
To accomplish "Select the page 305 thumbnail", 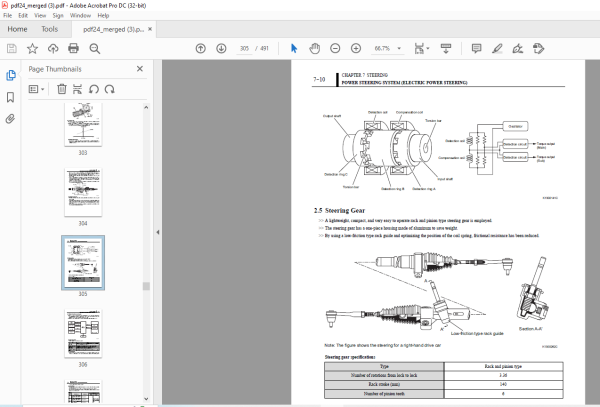I will pyautogui.click(x=83, y=263).
